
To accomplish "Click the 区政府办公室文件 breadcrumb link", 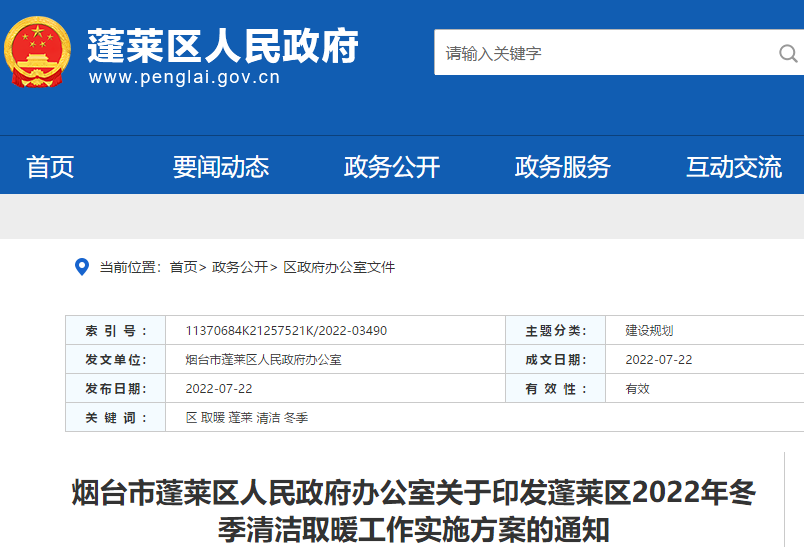I will pyautogui.click(x=339, y=267).
